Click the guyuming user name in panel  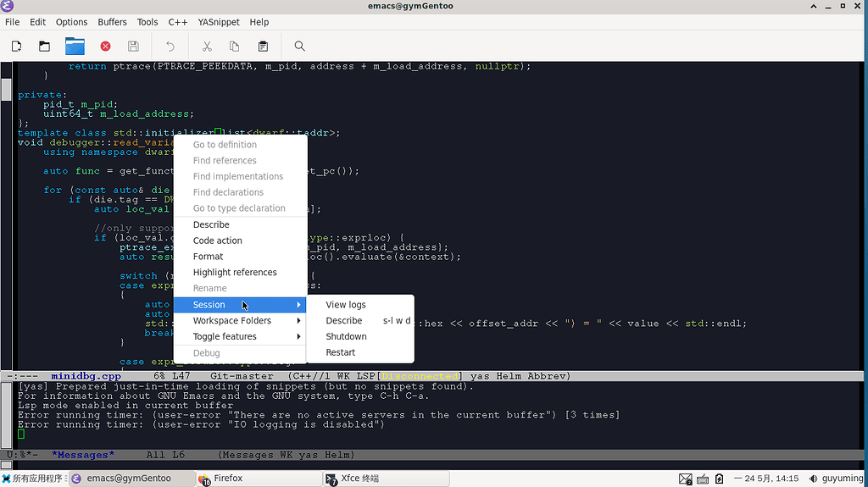[843, 479]
